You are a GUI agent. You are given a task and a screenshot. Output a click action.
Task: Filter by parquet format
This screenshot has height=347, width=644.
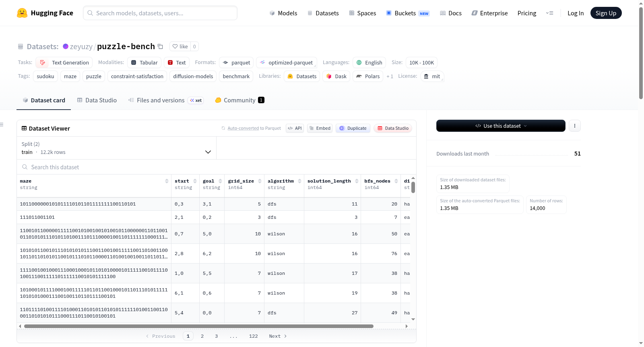tap(236, 62)
